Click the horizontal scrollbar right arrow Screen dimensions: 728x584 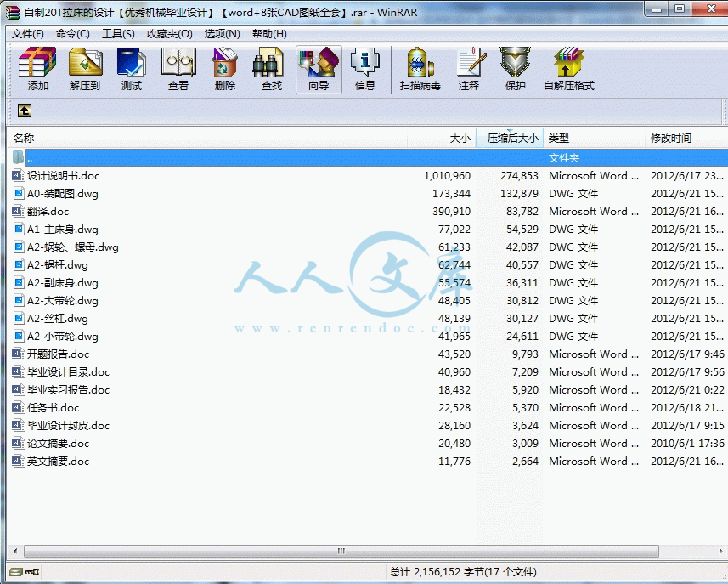pos(720,552)
